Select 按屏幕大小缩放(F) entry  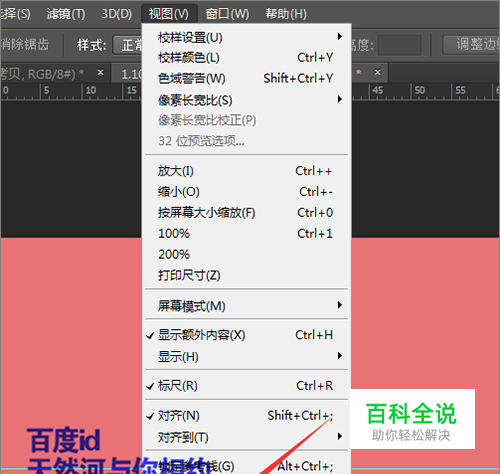(247, 212)
